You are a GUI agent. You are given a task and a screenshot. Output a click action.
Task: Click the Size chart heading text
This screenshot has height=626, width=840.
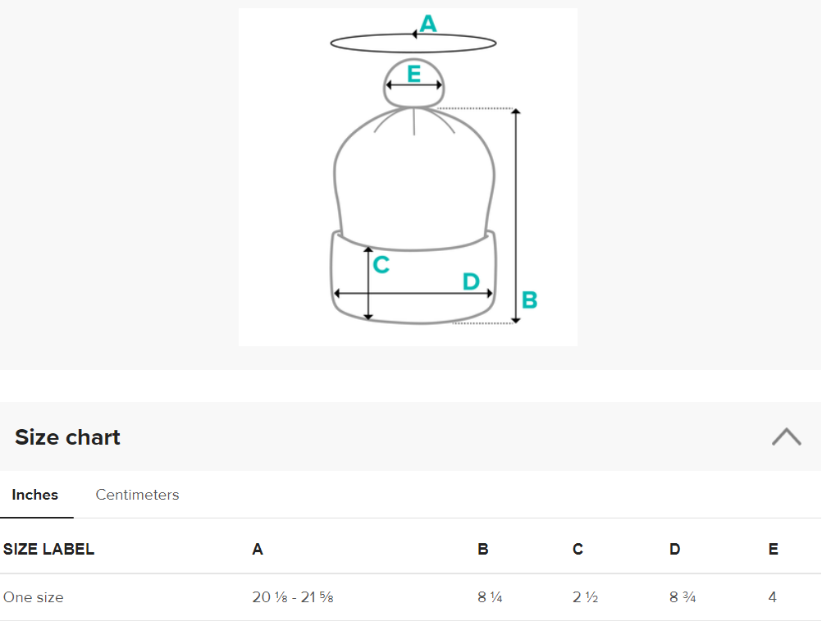tap(68, 437)
